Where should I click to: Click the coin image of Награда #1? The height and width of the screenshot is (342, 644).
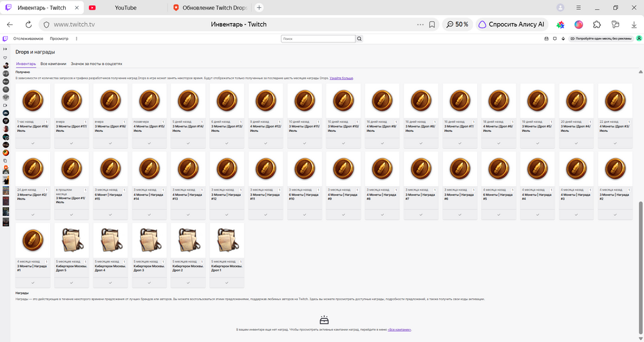point(33,240)
